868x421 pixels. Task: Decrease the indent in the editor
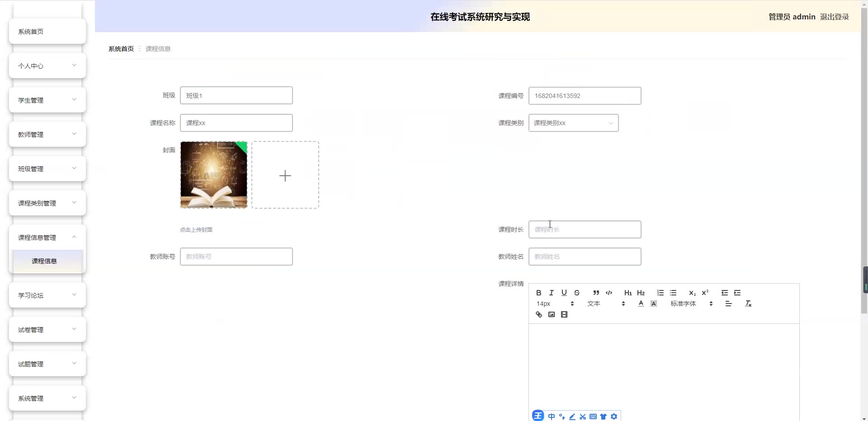tap(724, 293)
